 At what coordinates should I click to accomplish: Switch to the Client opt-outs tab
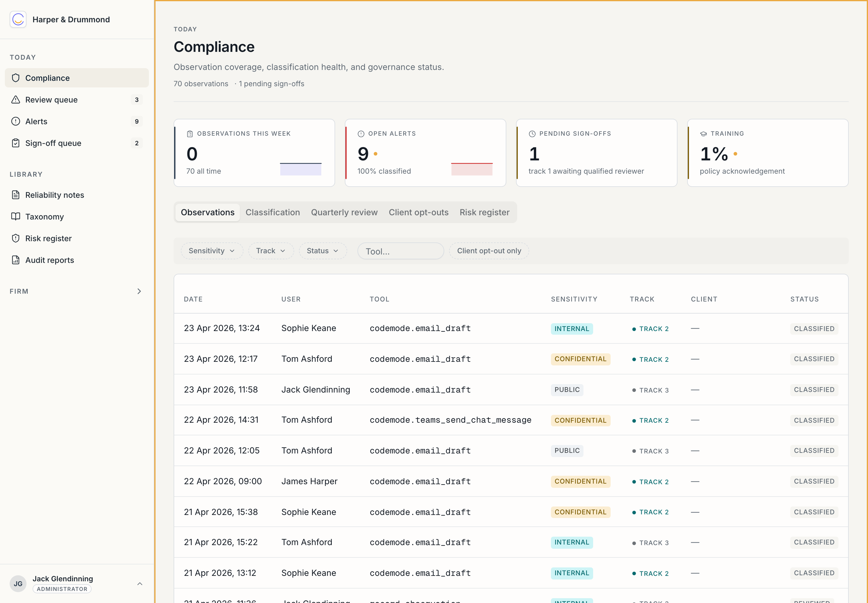pyautogui.click(x=419, y=212)
